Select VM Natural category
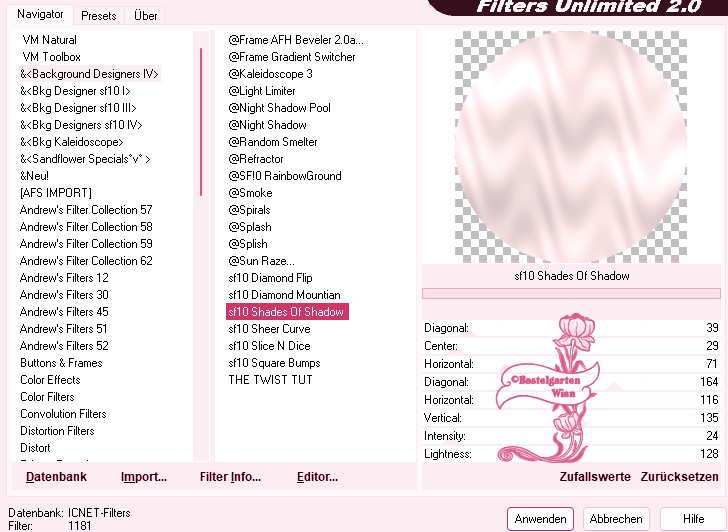Image resolution: width=728 pixels, height=532 pixels. tap(49, 40)
